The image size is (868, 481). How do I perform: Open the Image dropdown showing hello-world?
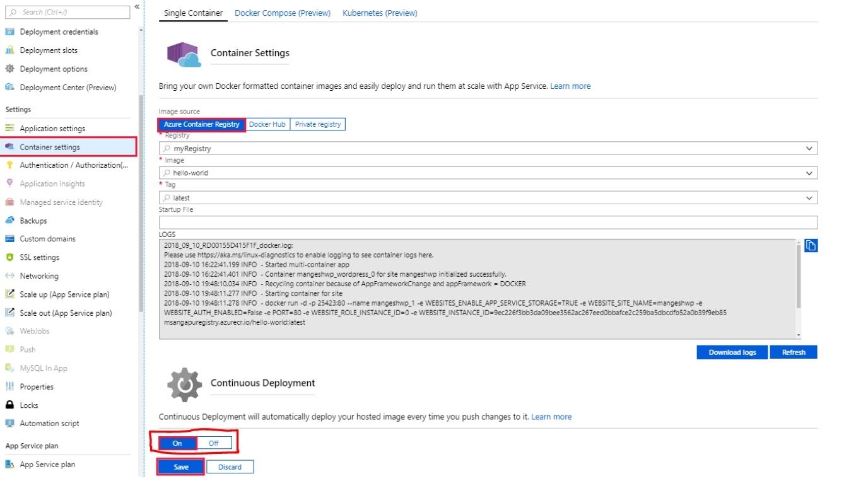[488, 173]
